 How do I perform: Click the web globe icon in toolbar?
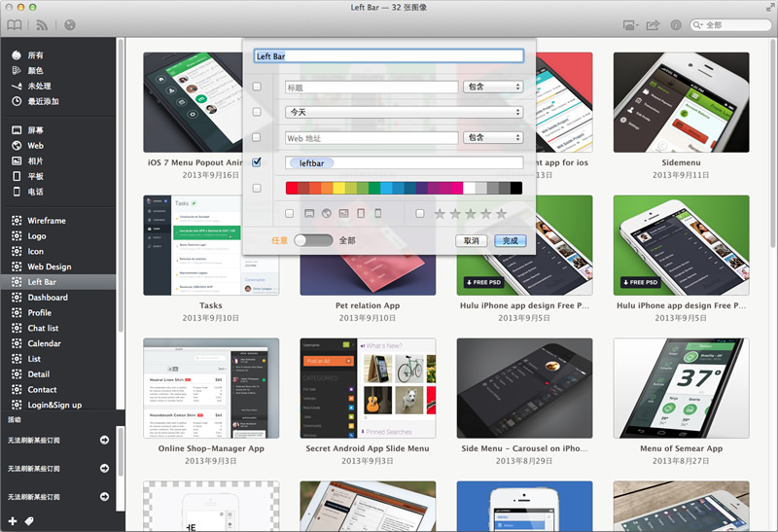70,25
